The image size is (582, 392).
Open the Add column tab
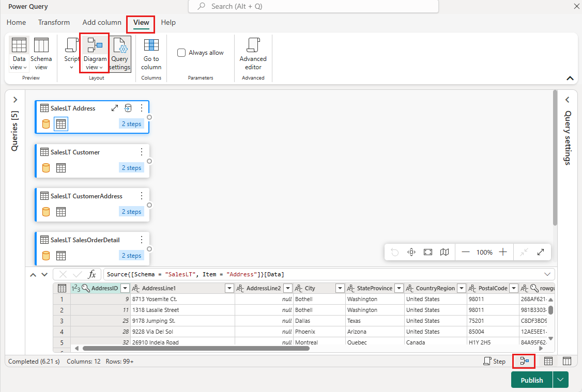[102, 22]
